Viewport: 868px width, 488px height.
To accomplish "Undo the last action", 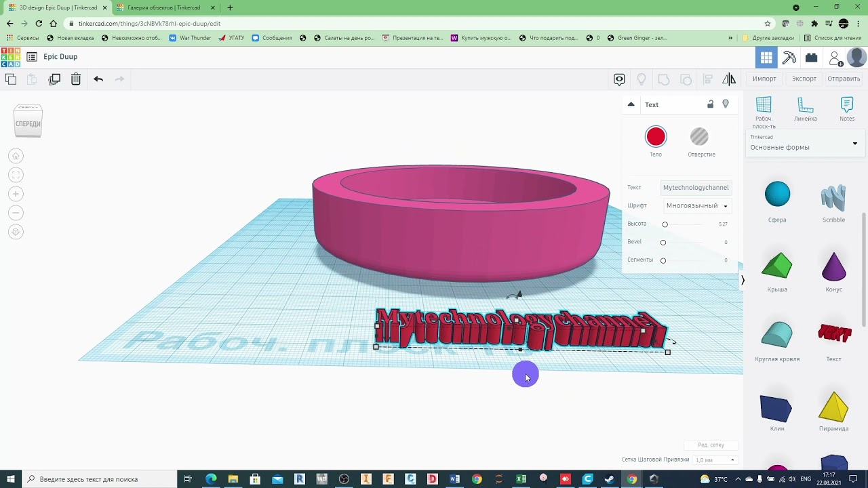I will (98, 79).
